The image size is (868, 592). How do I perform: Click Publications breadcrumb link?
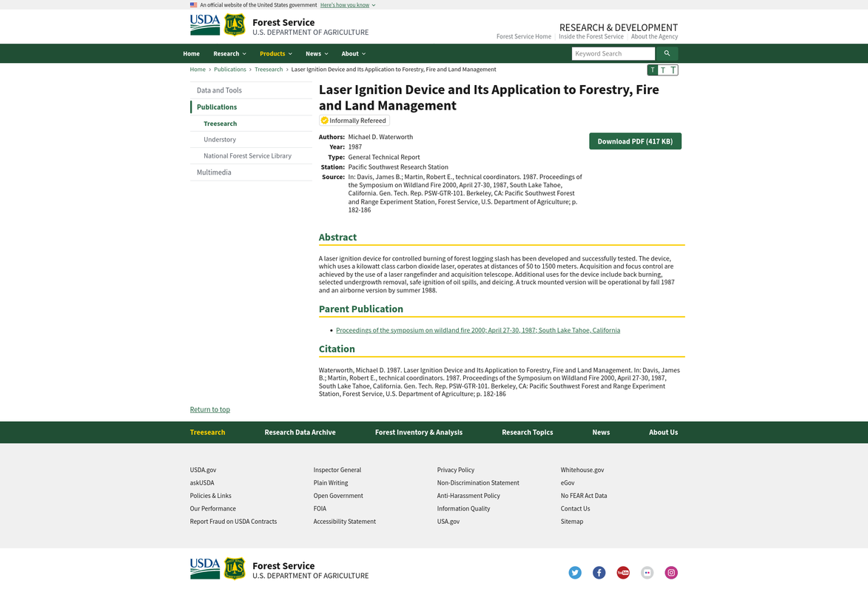point(229,70)
